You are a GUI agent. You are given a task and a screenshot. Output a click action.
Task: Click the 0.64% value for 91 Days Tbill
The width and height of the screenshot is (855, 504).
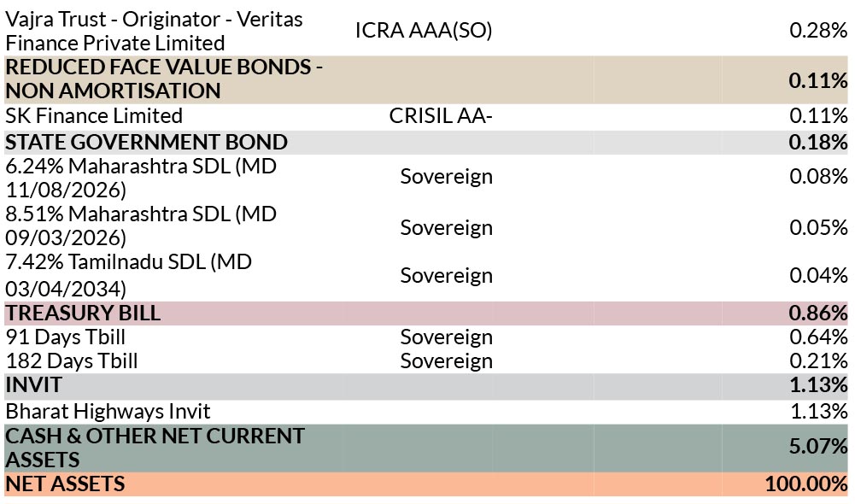(x=818, y=337)
